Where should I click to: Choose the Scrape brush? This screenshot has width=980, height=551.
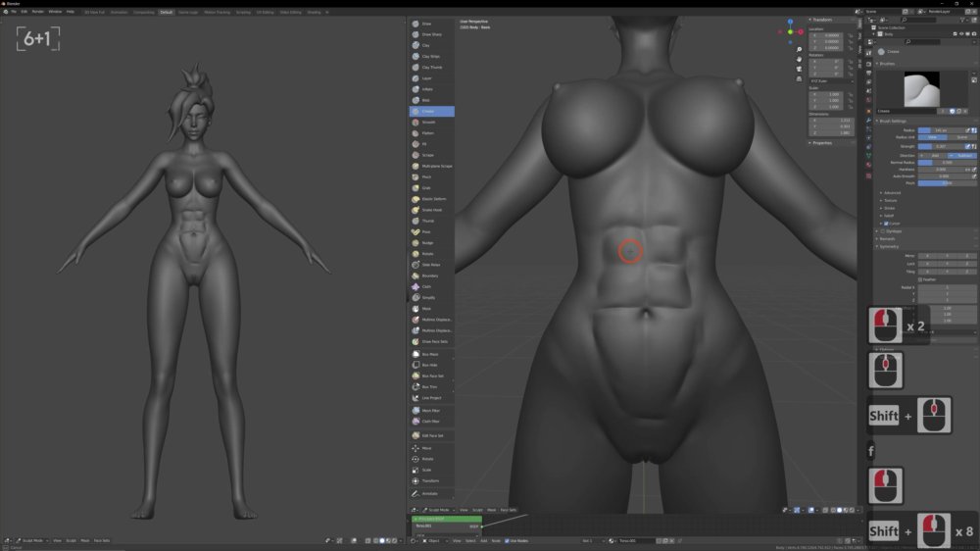[x=431, y=155]
